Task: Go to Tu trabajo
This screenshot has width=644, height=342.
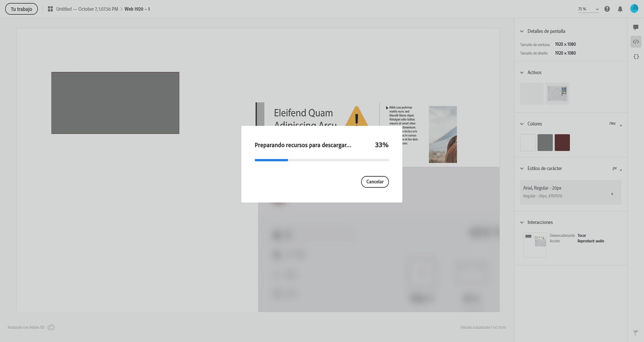Action: click(x=21, y=9)
